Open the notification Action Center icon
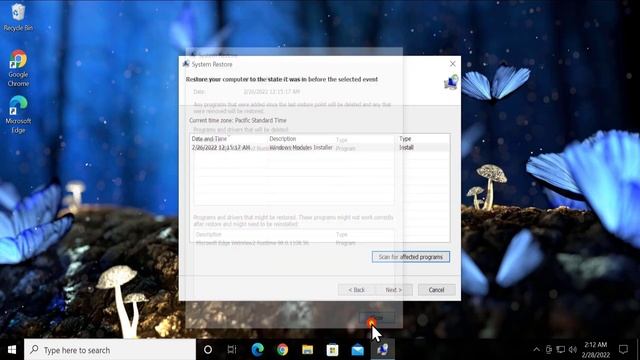This screenshot has width=640, height=360. point(623,350)
